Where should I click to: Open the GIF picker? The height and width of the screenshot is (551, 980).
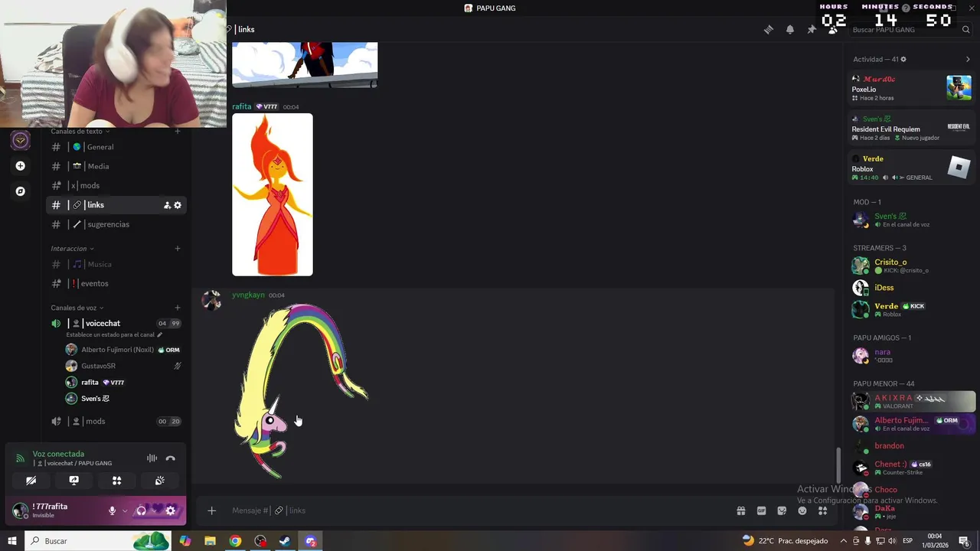coord(762,510)
